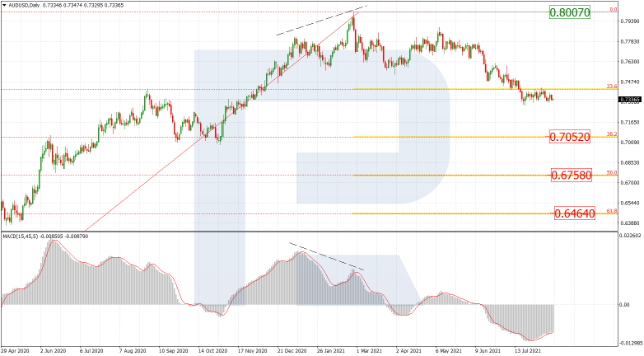The image size is (644, 356).
Task: Click 0.70090 on the price axis
Action: tap(630, 143)
